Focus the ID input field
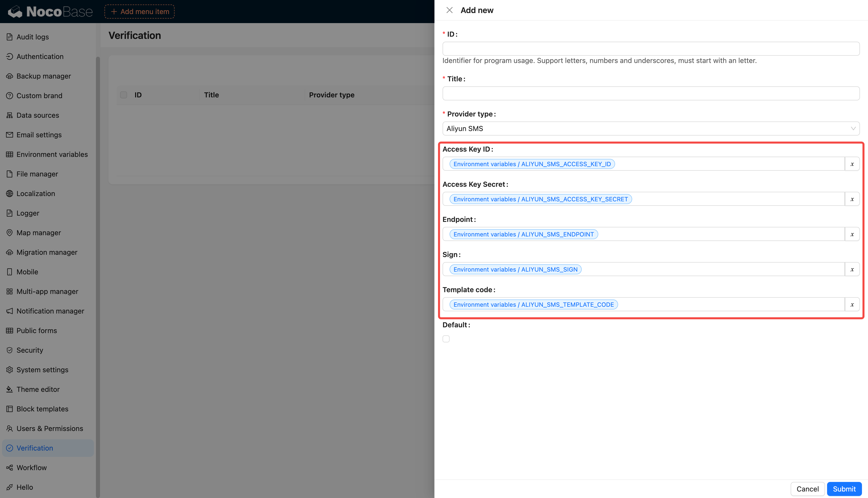 tap(650, 49)
